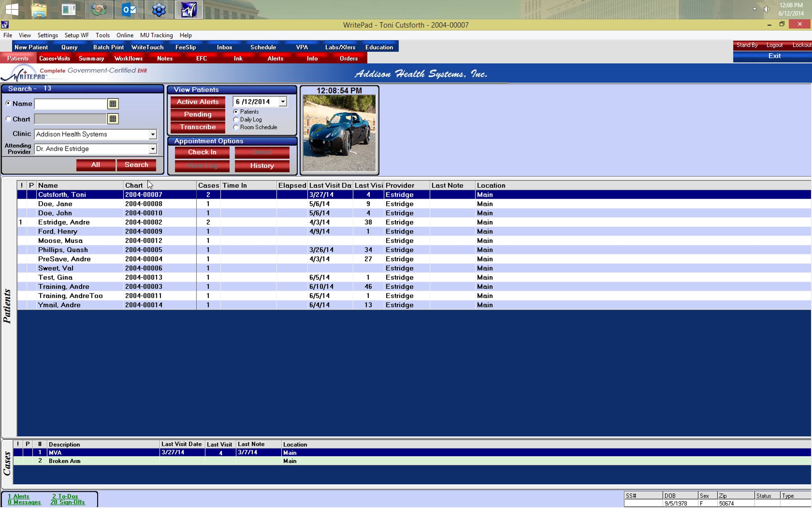Click the handshake taskbar icon

click(x=99, y=9)
